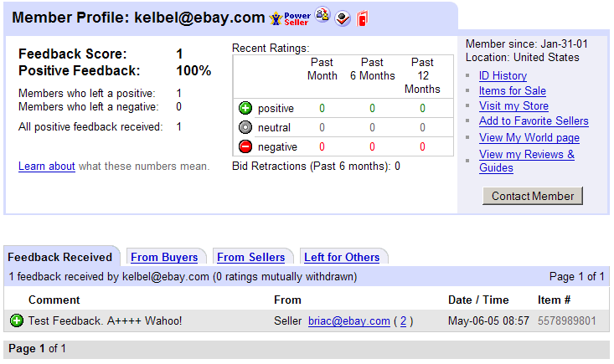Select the Feedback Received tab

pyautogui.click(x=60, y=257)
